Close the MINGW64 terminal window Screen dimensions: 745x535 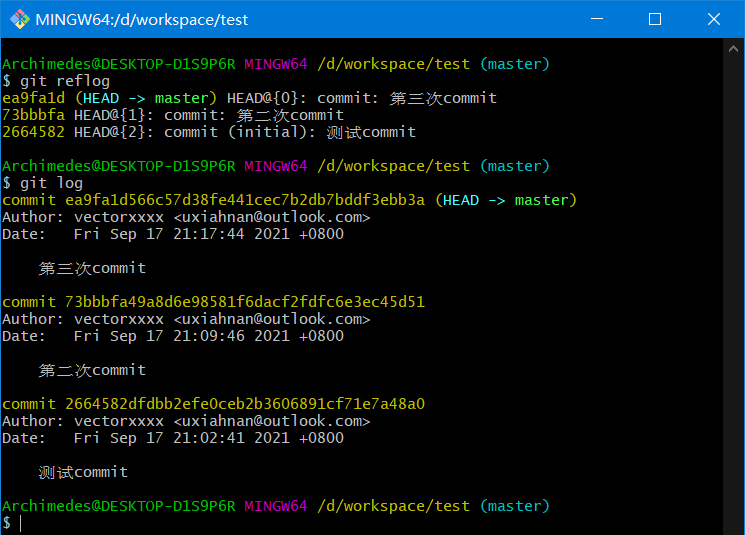714,19
